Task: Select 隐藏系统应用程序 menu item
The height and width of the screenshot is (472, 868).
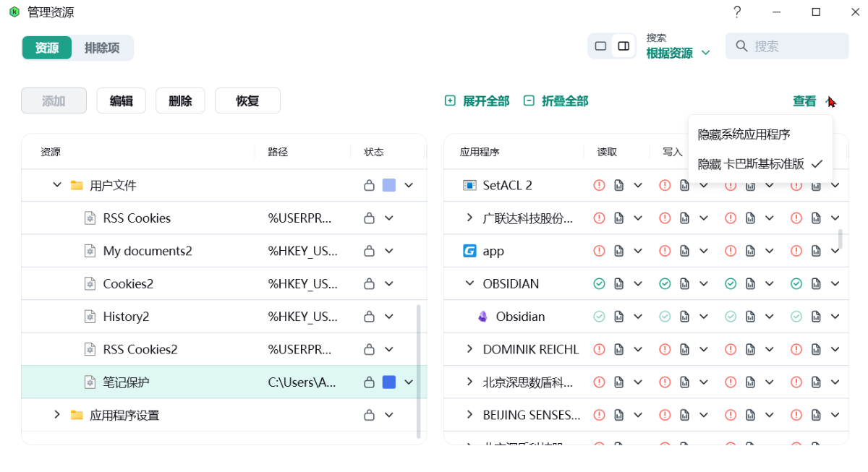Action: (x=744, y=134)
